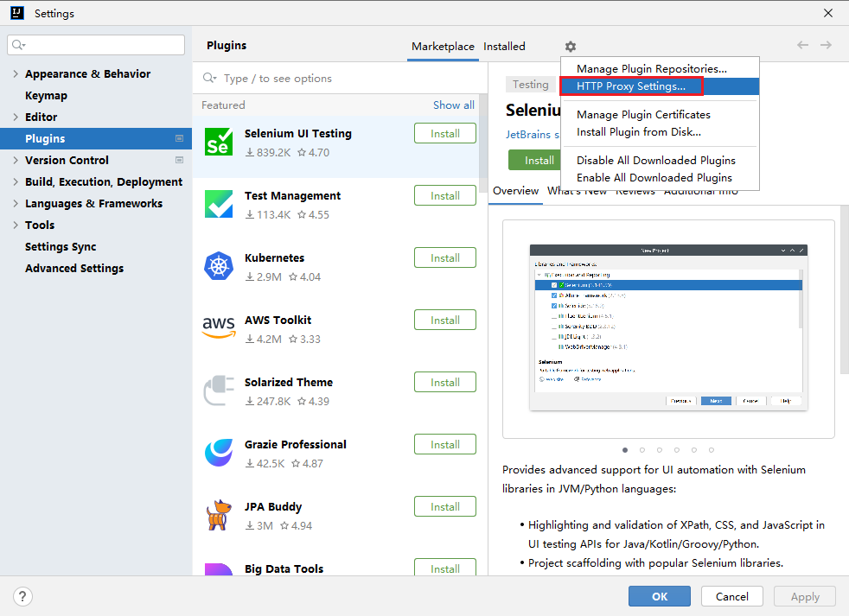Click the Selenium screenshot preview thumbnail
The width and height of the screenshot is (849, 616).
coord(668,328)
